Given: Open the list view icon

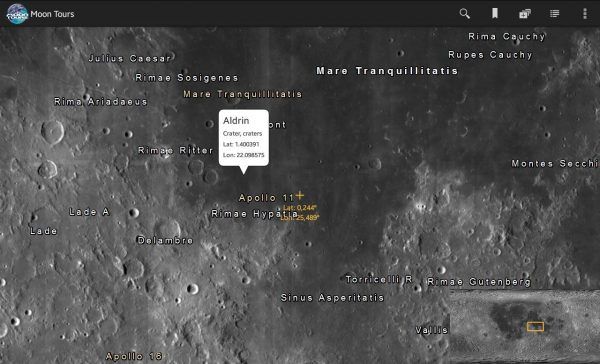Looking at the screenshot, I should [554, 14].
